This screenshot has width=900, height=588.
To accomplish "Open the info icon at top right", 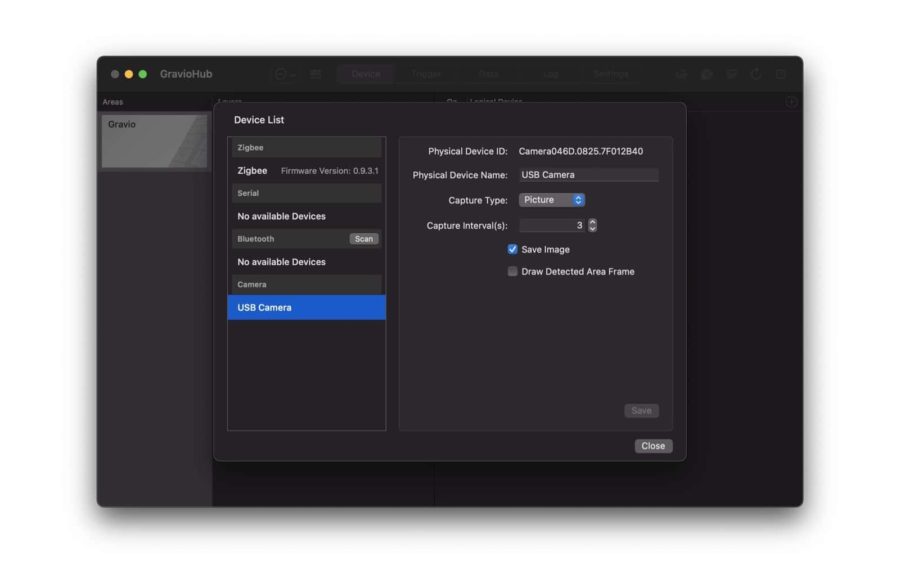I will coord(782,74).
